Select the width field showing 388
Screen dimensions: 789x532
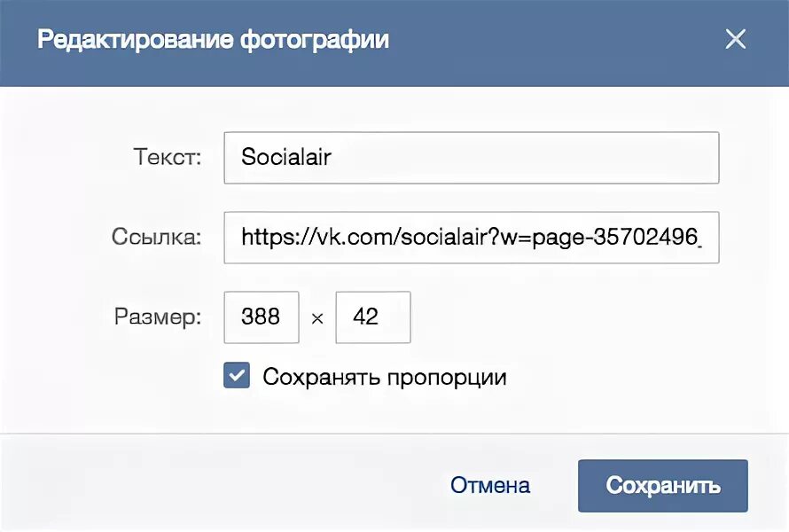(262, 317)
